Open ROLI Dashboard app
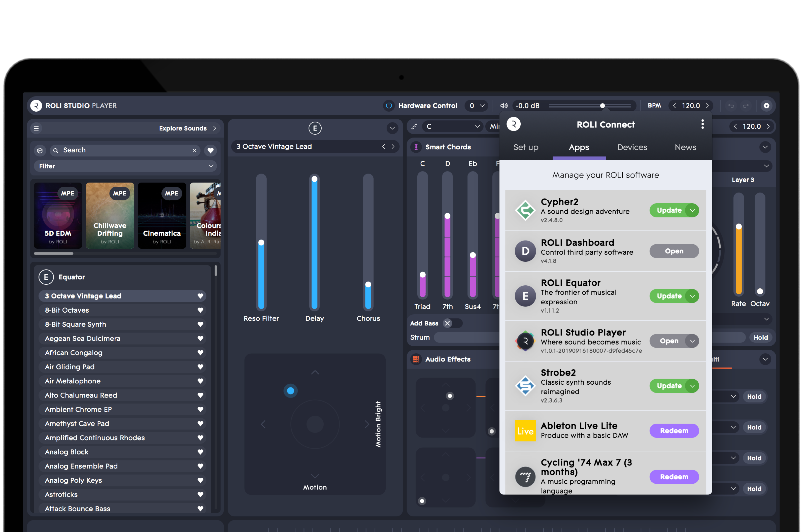The height and width of the screenshot is (532, 806). [x=674, y=251]
